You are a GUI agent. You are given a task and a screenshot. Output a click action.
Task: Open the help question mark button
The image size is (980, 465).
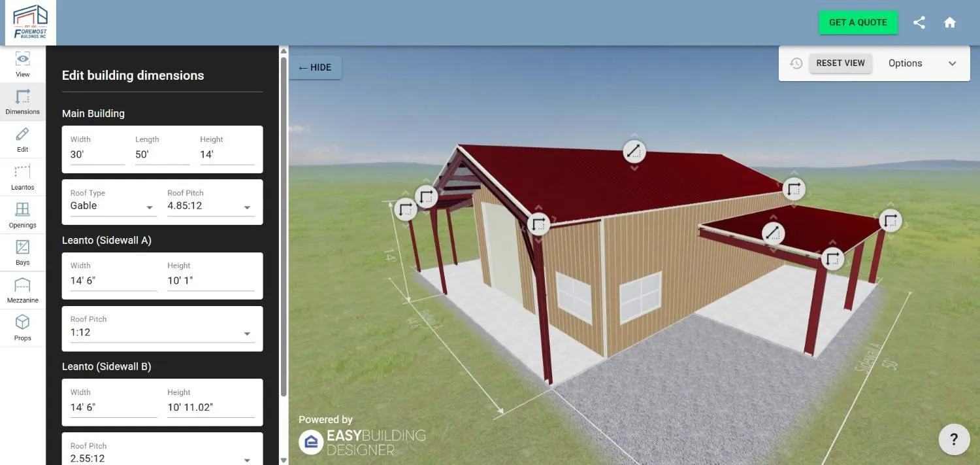click(x=954, y=439)
